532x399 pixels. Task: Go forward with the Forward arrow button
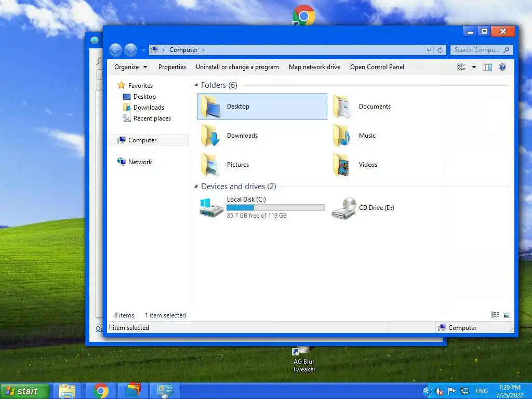click(130, 50)
